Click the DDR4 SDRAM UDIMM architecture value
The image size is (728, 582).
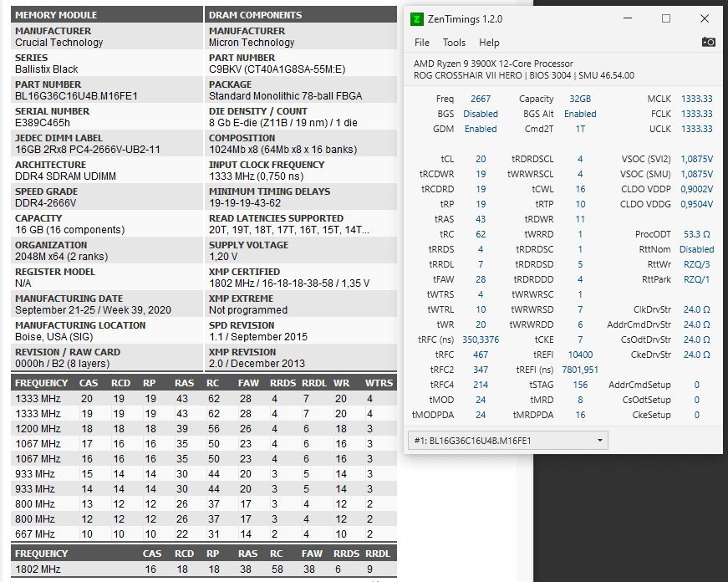pos(65,176)
